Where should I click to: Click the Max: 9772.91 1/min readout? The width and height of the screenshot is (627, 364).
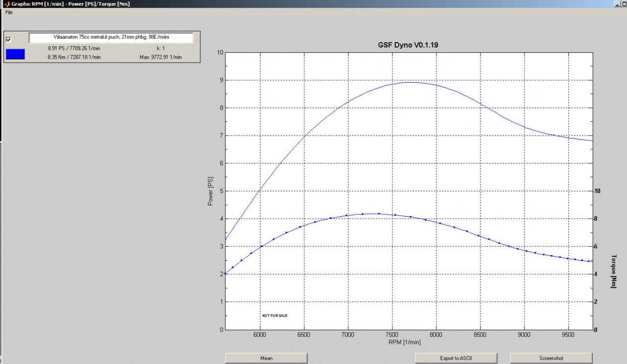click(x=161, y=57)
